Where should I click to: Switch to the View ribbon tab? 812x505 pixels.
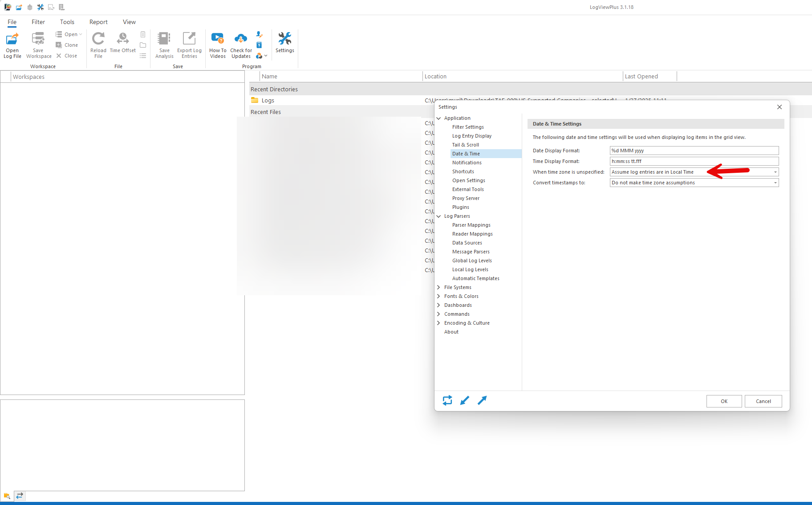pyautogui.click(x=129, y=22)
